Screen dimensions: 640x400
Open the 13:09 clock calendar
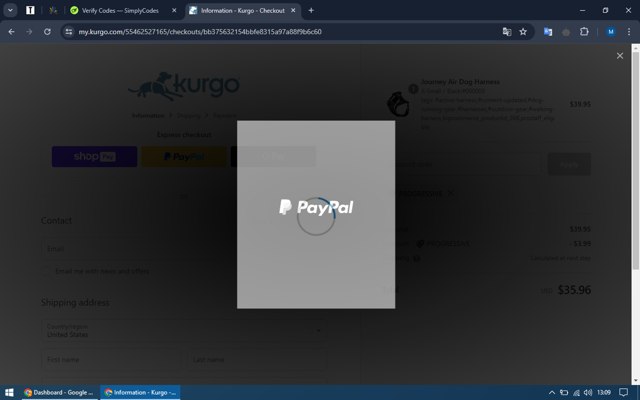tap(604, 393)
